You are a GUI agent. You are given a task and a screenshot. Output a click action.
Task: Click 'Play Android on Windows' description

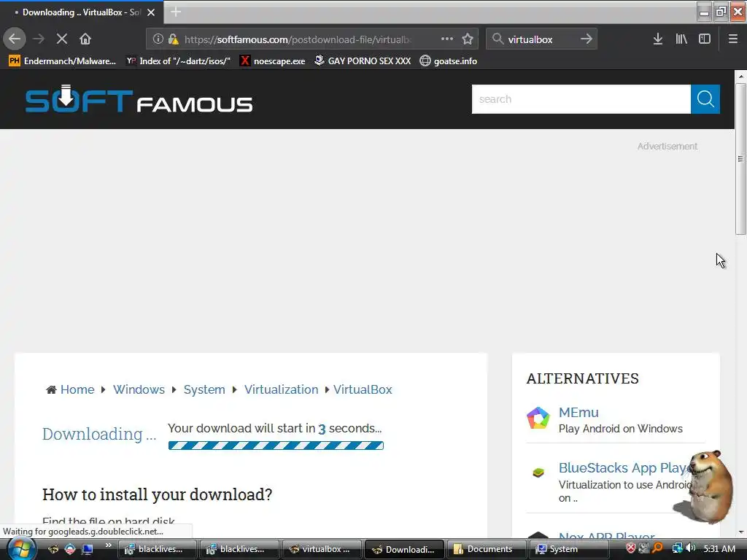620,429
